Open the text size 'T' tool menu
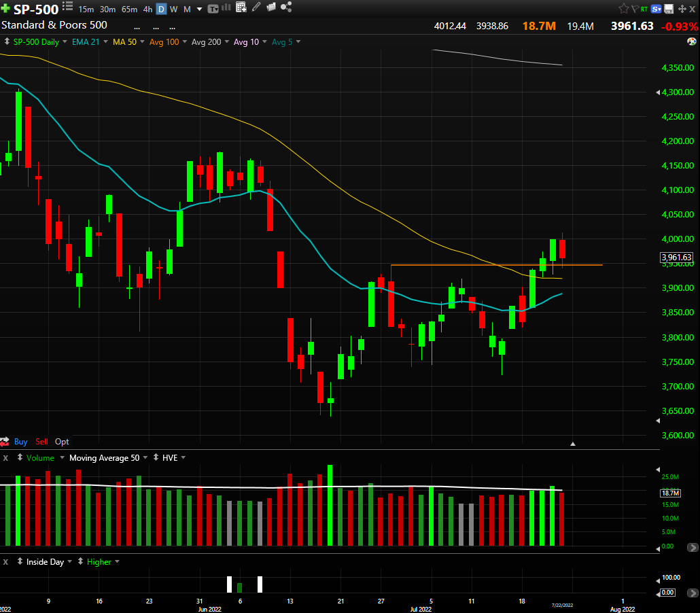Screen dimensions: 700x613 [213, 8]
